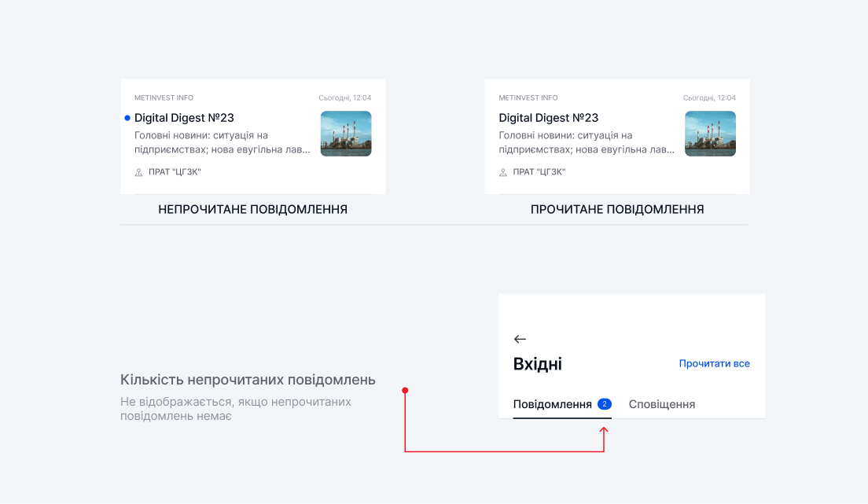This screenshot has height=504, width=868.
Task: Click the person icon in the unread message card
Action: (x=138, y=172)
